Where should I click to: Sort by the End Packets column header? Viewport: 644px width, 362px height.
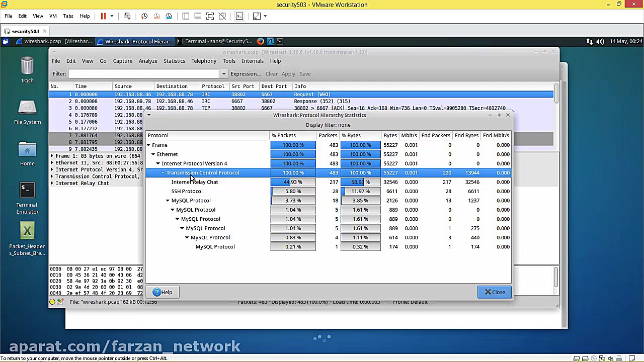point(436,135)
